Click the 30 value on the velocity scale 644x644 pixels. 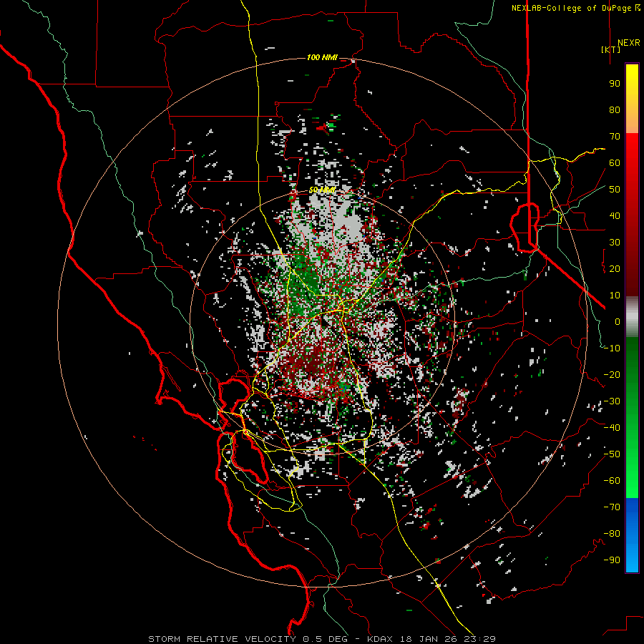pos(615,243)
